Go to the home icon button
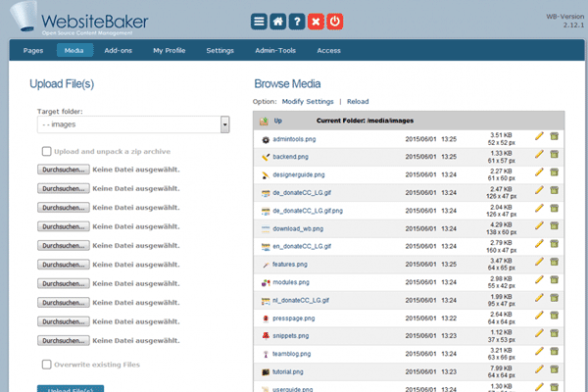Viewport: 588px width, 392px height. click(x=279, y=21)
